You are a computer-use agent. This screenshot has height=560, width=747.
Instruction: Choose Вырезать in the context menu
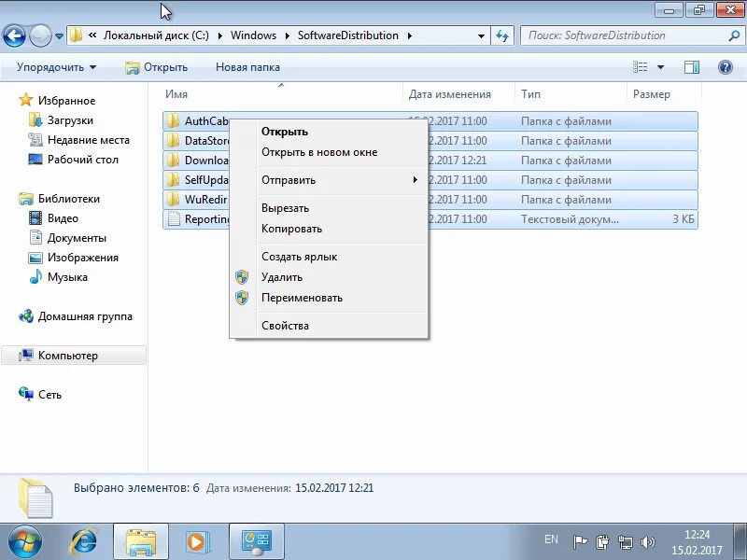[329, 208]
